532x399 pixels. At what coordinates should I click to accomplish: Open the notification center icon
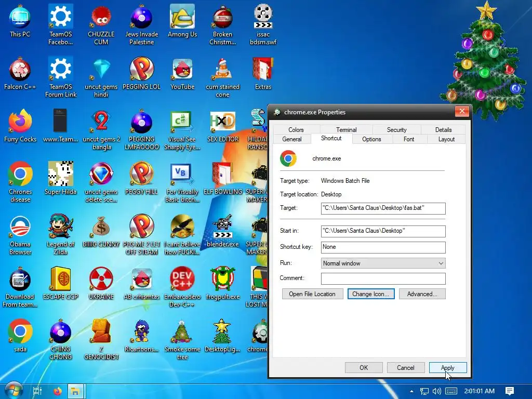click(x=510, y=391)
